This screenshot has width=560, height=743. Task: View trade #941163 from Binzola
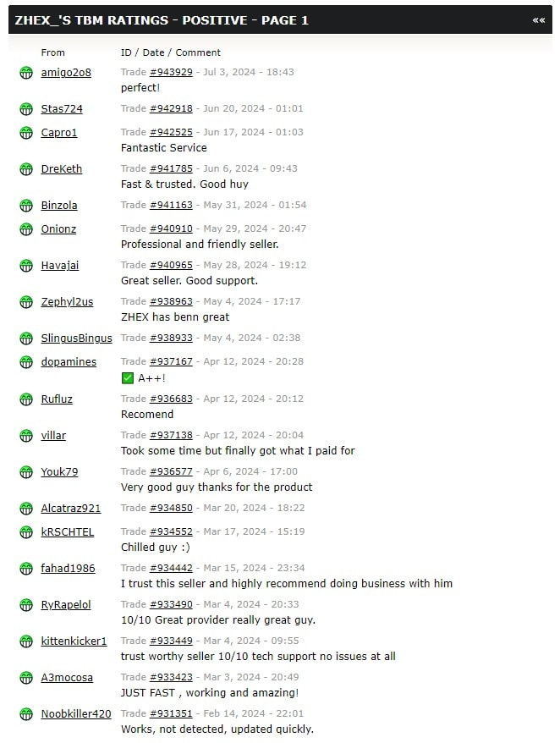(x=171, y=205)
